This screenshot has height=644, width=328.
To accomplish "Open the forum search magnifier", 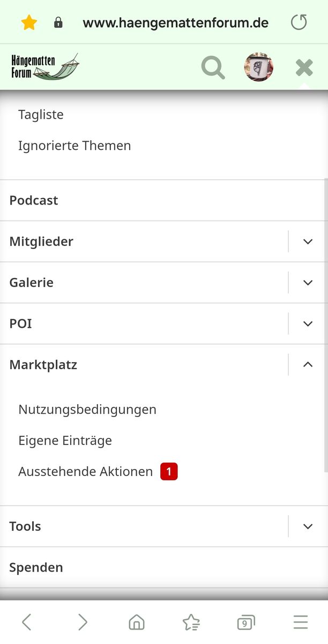I will coord(213,68).
